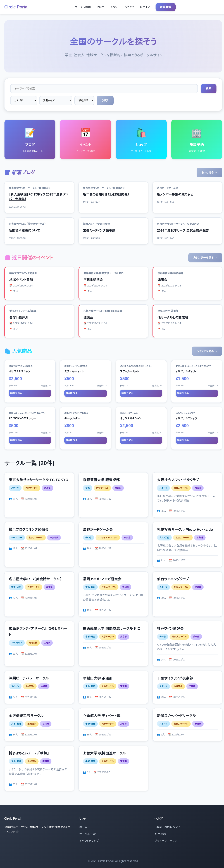Open the 活動タイプ dropdown

[56, 100]
